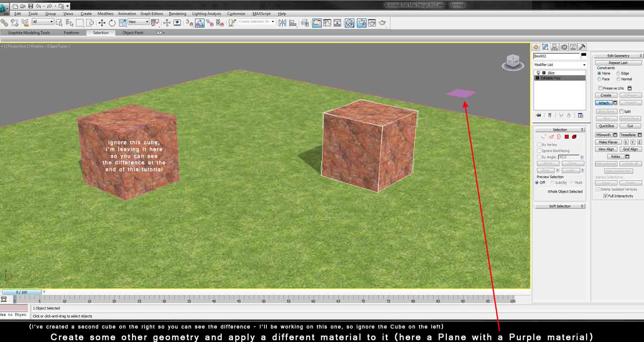Open the selection filter All dropdown
This screenshot has height=342, width=644.
(43, 22)
